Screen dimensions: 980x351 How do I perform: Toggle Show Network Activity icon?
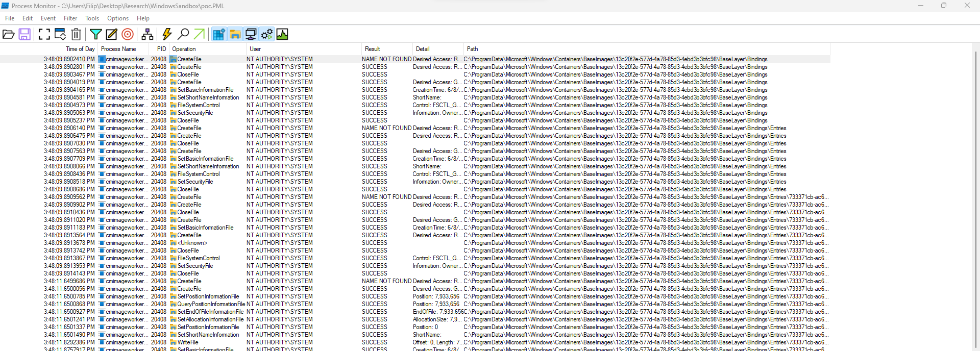[x=251, y=34]
